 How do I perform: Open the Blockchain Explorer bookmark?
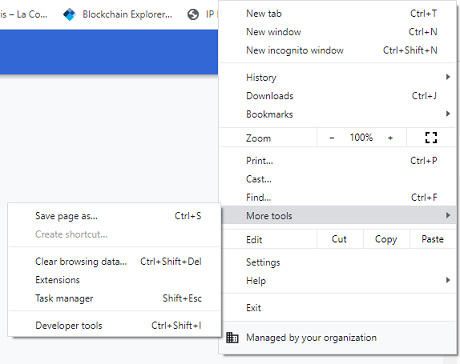point(118,14)
